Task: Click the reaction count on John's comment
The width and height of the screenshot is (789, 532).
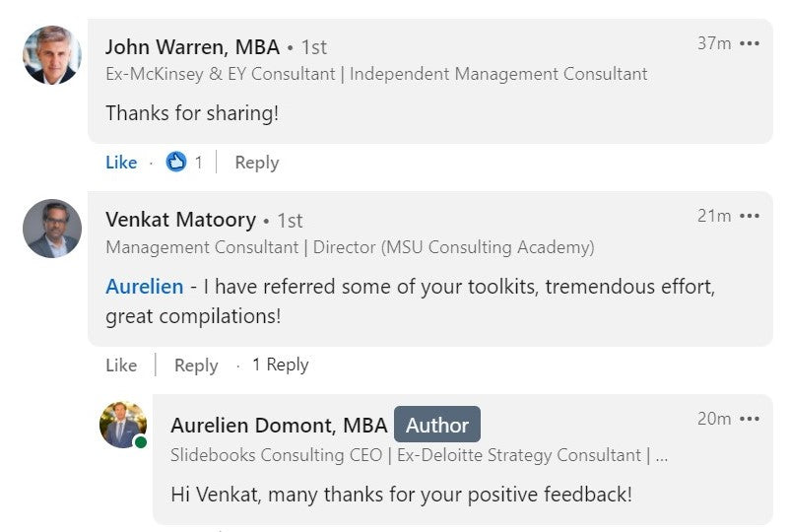Action: click(198, 163)
